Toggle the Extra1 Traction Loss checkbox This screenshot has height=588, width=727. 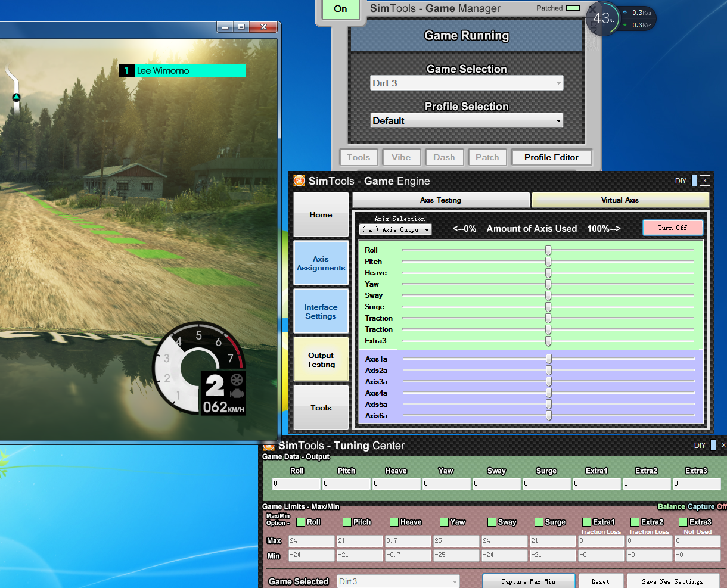click(x=586, y=522)
